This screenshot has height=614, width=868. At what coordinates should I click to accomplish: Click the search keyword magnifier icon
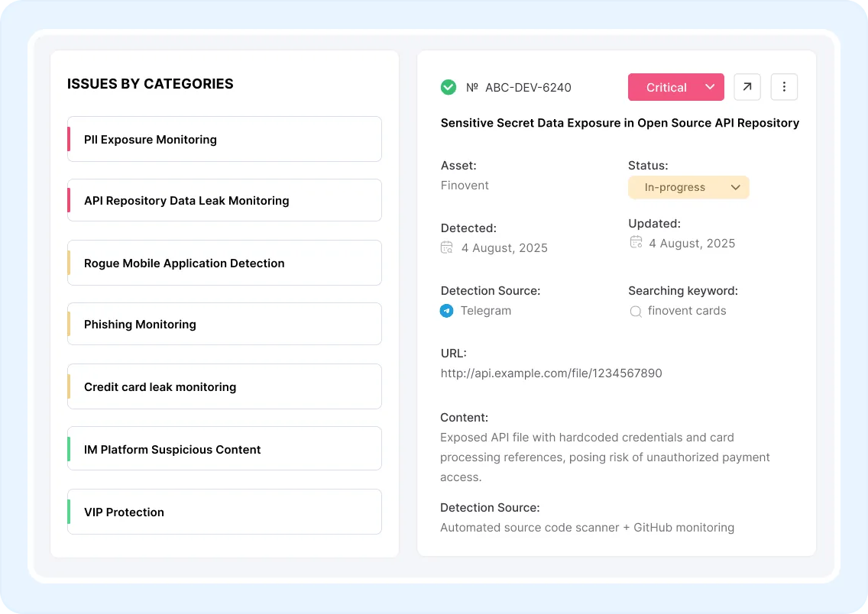tap(635, 312)
